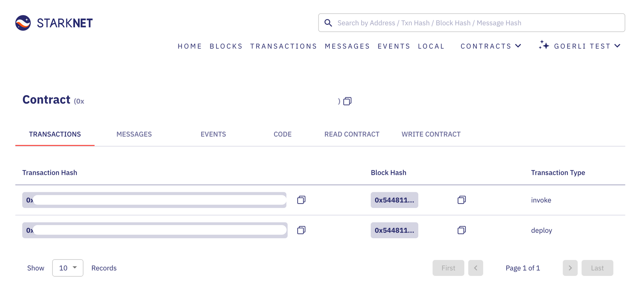Image resolution: width=644 pixels, height=287 pixels.
Task: Switch to the Messages tab
Action: [x=134, y=134]
